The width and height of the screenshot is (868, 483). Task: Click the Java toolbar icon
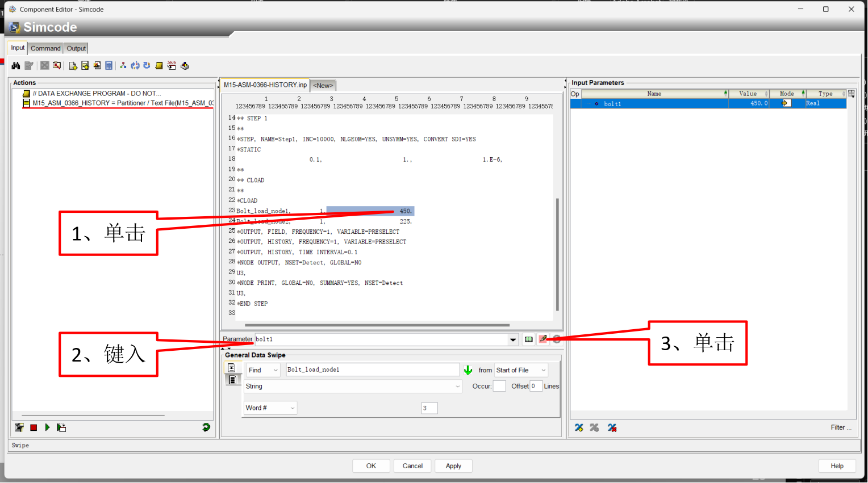tap(172, 66)
